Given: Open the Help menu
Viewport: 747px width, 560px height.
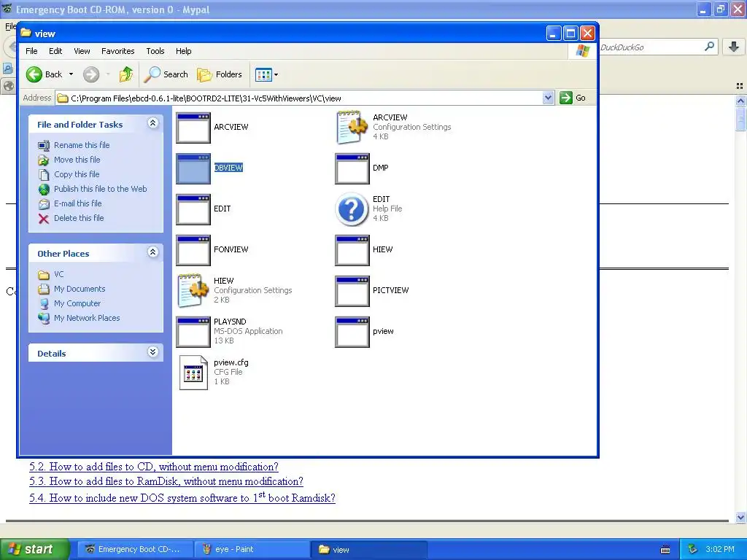Looking at the screenshot, I should coord(183,51).
